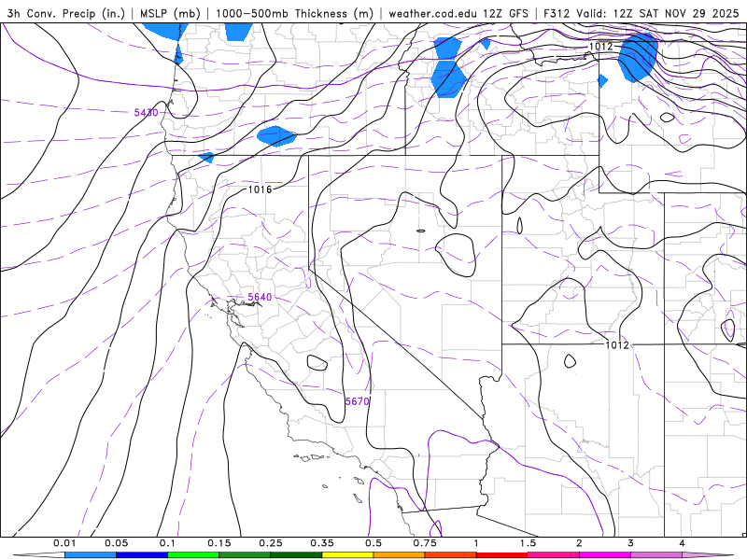The height and width of the screenshot is (560, 747).
Task: Click the legend value 4
Action: click(683, 543)
